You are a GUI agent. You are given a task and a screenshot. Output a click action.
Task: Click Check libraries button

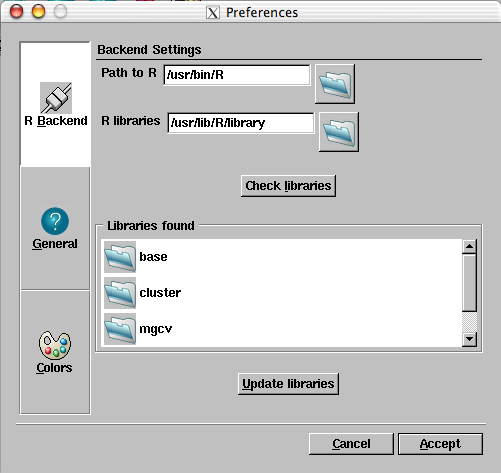[x=288, y=186]
